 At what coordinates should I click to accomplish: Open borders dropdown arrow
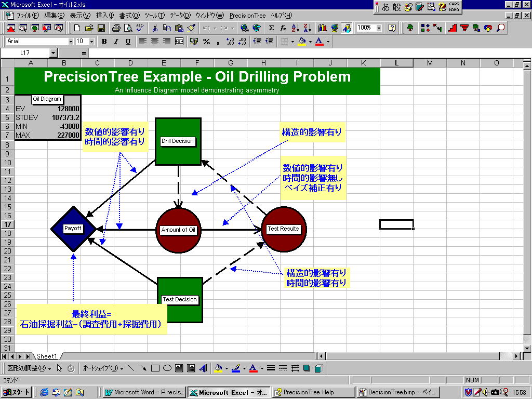pyautogui.click(x=292, y=42)
